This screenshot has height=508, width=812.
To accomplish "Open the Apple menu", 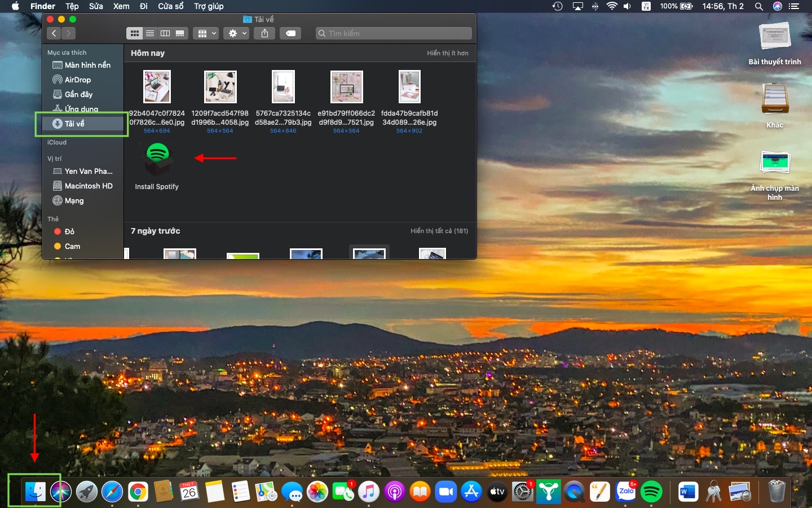I will [x=15, y=6].
